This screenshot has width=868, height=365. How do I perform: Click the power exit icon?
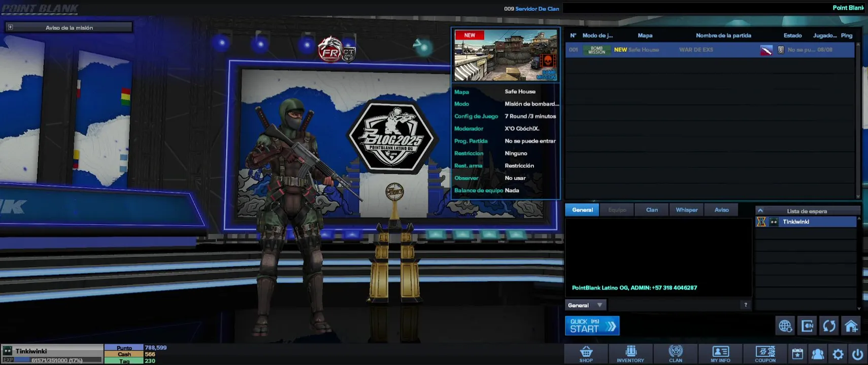point(858,354)
